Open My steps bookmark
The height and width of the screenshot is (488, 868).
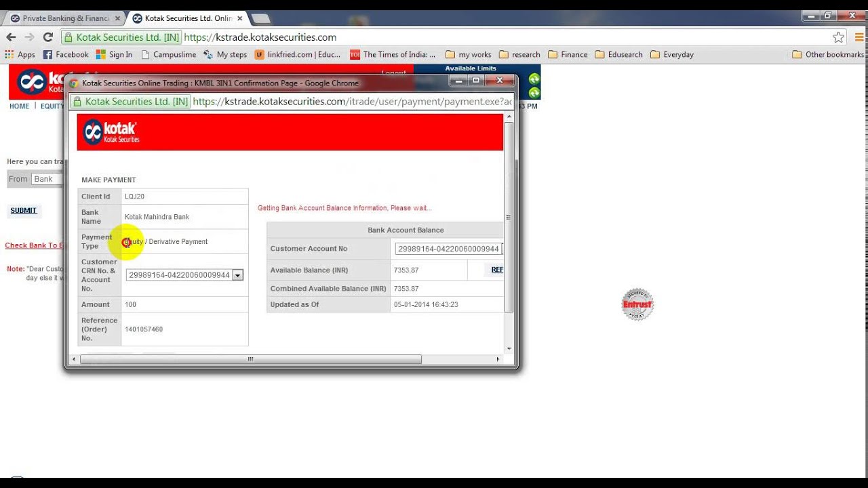[x=226, y=54]
